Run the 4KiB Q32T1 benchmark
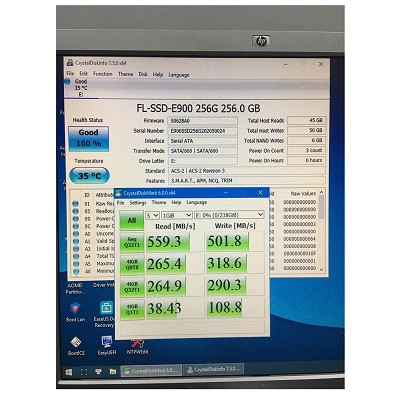 coord(132,287)
